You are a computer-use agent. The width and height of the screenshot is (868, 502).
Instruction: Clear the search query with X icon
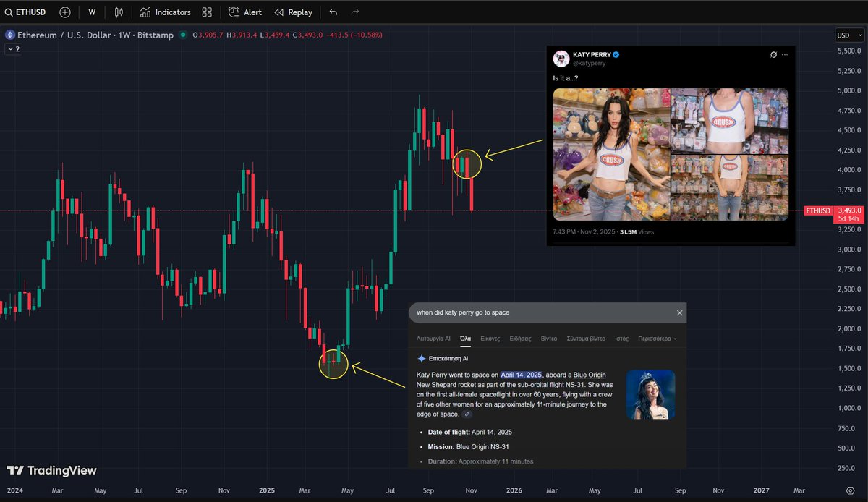point(679,312)
